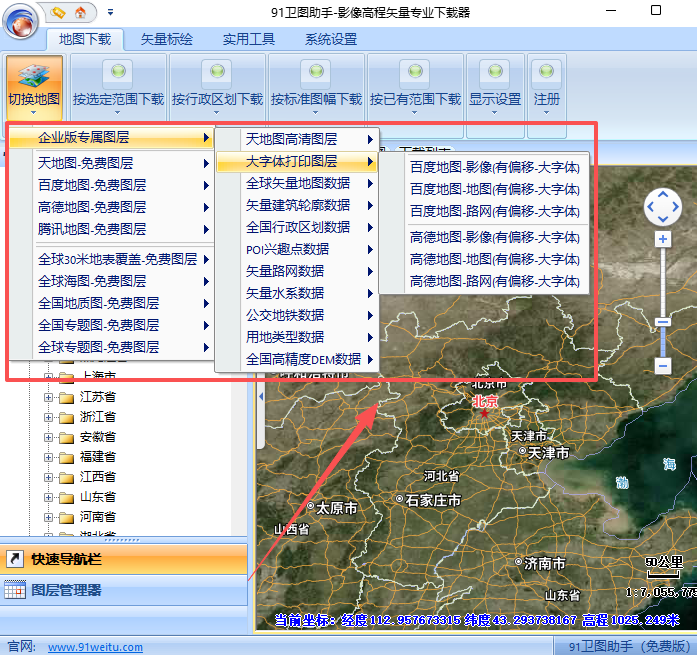The height and width of the screenshot is (655, 697).
Task: Click the 图层管理器 calendar-like icon
Action: pyautogui.click(x=15, y=590)
